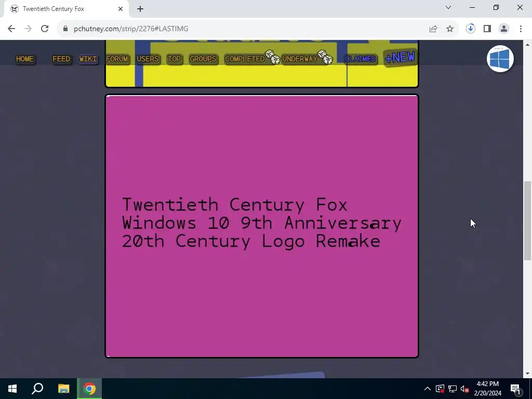Open the Windows Start menu
Screen dimensions: 532x399
(12, 389)
